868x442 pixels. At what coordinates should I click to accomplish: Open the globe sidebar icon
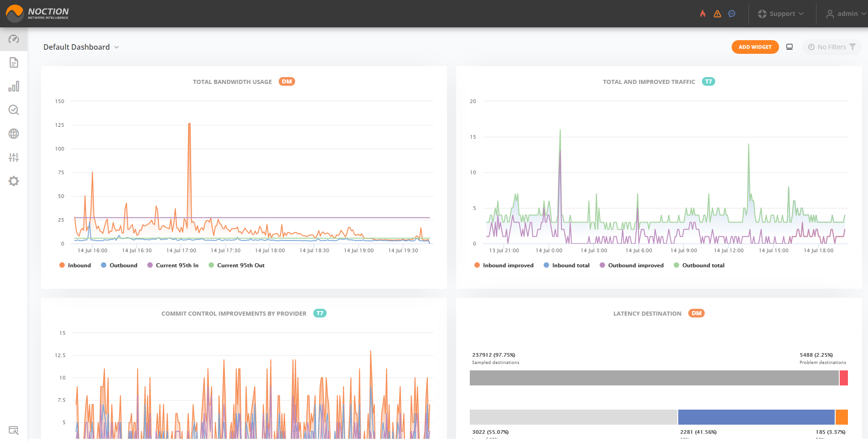click(14, 134)
